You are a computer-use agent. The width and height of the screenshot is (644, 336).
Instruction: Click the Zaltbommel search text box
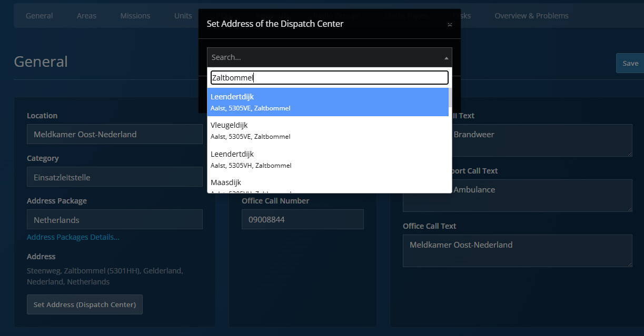[329, 78]
